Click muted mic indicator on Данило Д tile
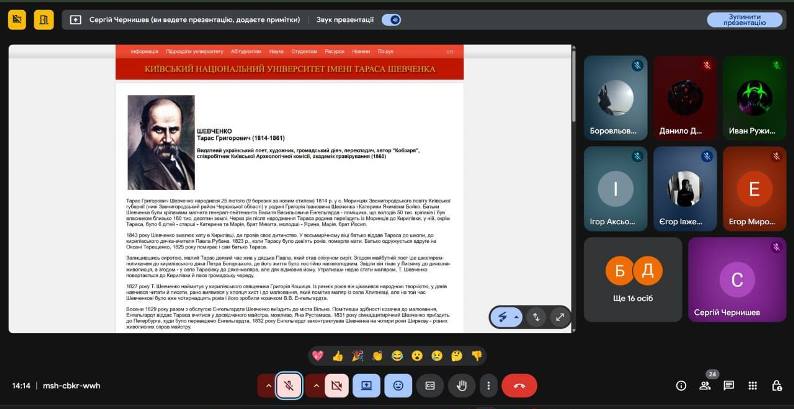Image resolution: width=794 pixels, height=409 pixels. click(707, 65)
